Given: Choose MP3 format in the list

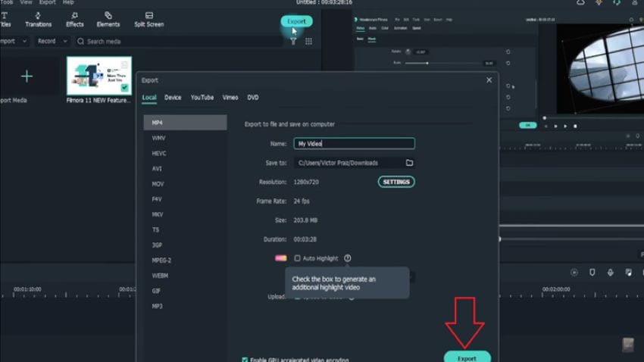Looking at the screenshot, I should [x=185, y=306].
